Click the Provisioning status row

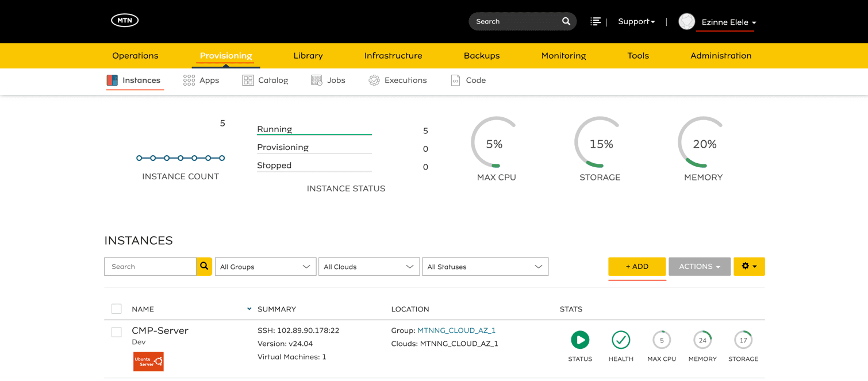pos(314,148)
